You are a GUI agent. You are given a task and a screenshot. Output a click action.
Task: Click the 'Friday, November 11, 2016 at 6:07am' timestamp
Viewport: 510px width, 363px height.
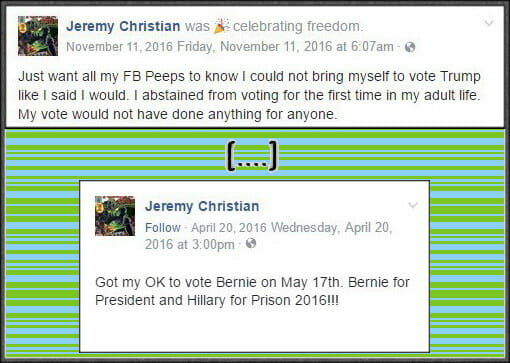coord(285,47)
